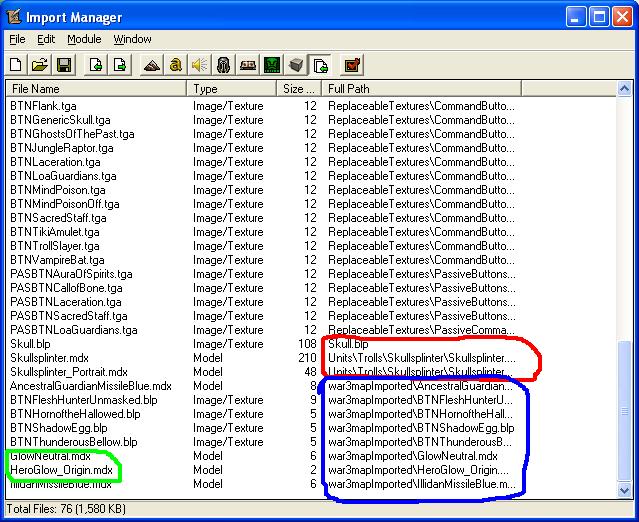
Task: Click the Import File toolbar icon
Action: coord(95,65)
